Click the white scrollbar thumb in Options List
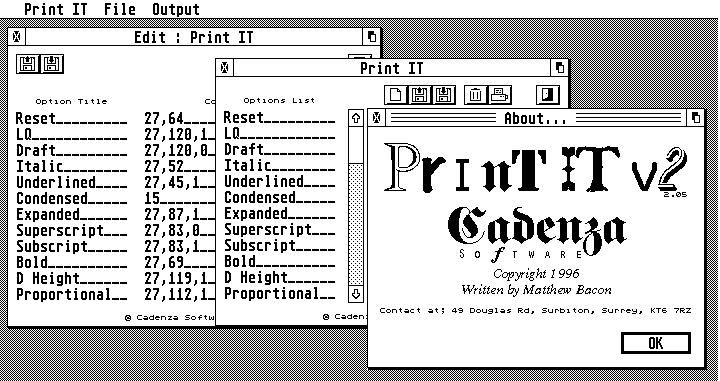 tap(356, 145)
